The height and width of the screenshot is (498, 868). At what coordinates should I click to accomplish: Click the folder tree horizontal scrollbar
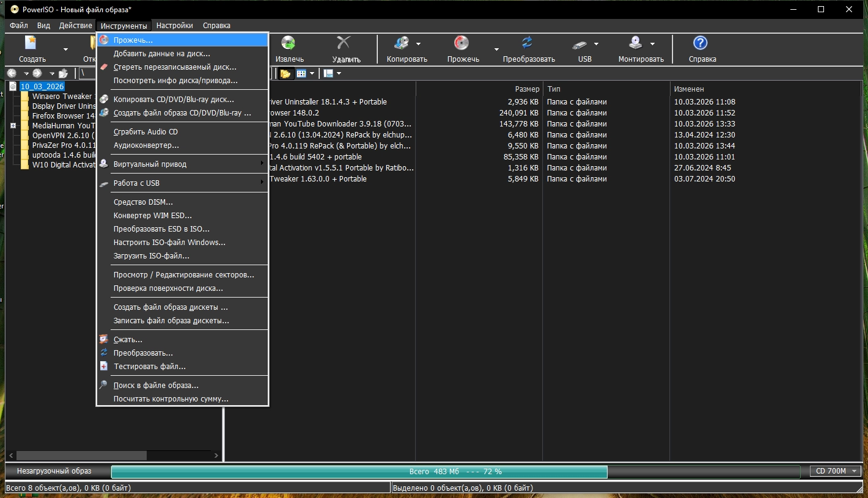tap(114, 456)
